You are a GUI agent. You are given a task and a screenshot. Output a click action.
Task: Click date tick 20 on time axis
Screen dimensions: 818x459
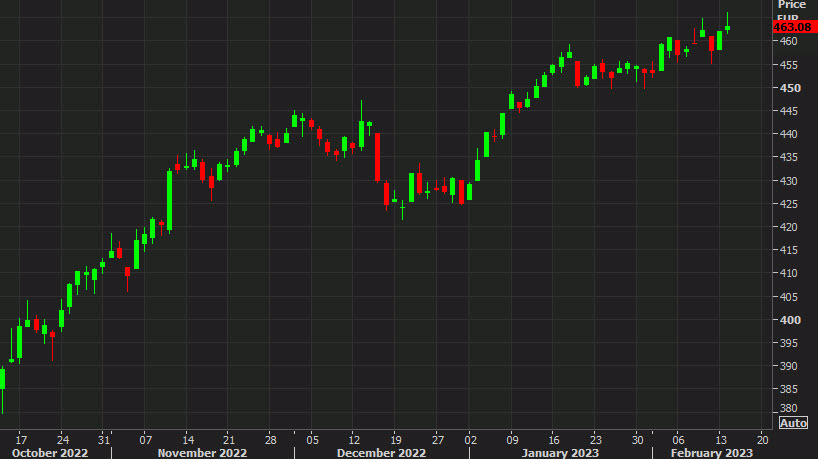point(763,440)
